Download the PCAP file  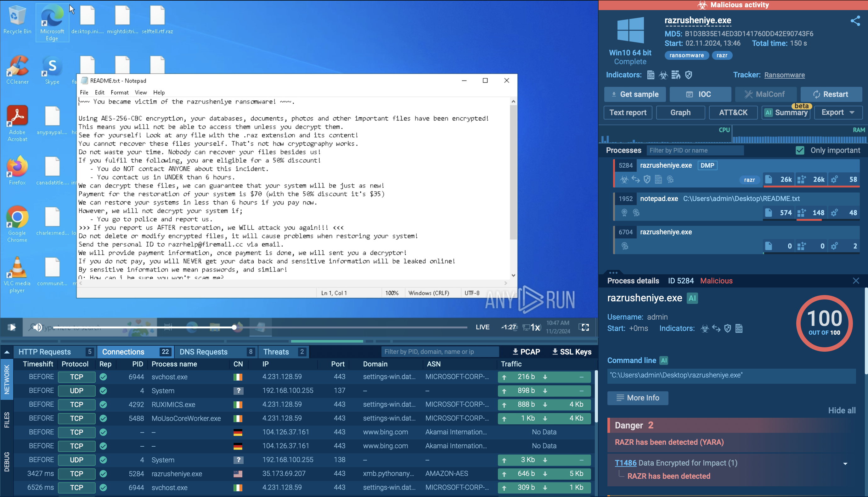click(526, 352)
